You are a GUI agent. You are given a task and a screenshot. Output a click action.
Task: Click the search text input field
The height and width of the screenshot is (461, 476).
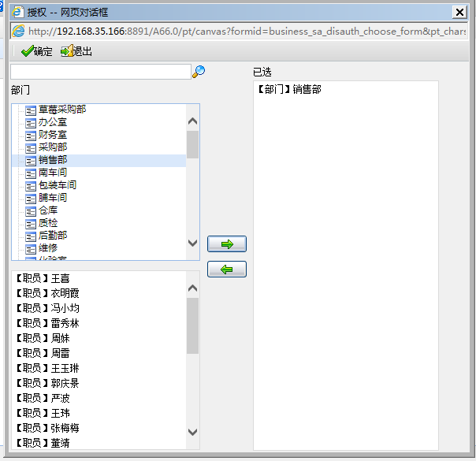point(100,72)
